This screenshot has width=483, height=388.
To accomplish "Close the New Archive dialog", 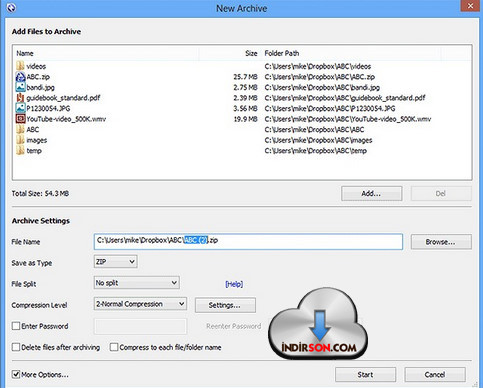I will tap(470, 6).
